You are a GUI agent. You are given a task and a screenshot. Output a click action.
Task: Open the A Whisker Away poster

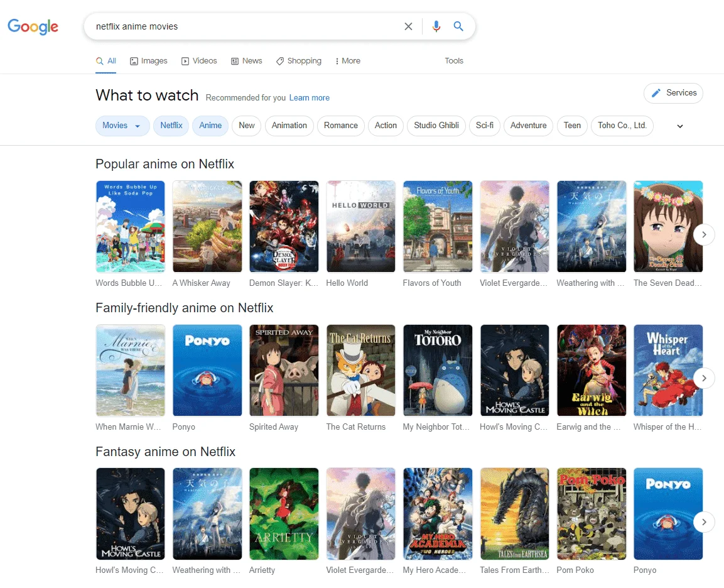click(207, 226)
